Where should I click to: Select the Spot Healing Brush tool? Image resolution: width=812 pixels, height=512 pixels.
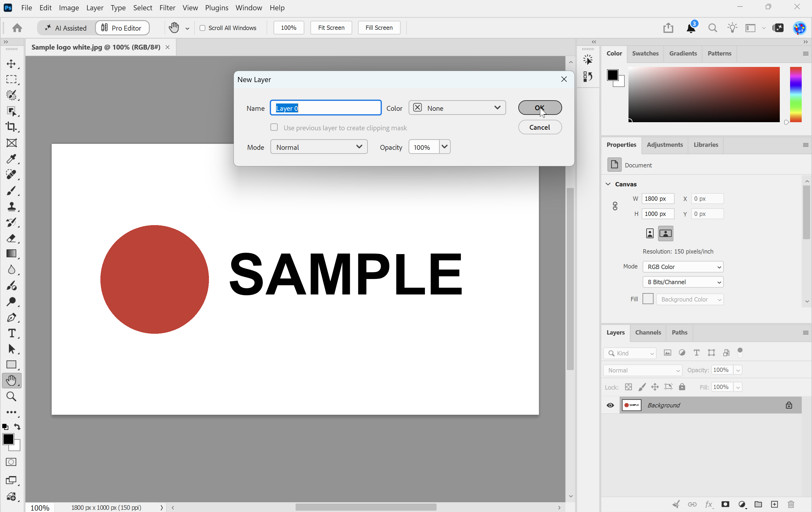point(11,174)
